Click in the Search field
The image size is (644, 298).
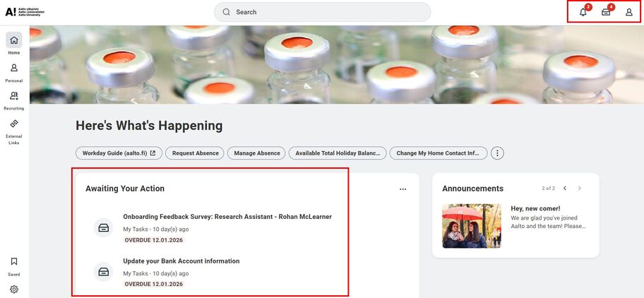click(323, 12)
